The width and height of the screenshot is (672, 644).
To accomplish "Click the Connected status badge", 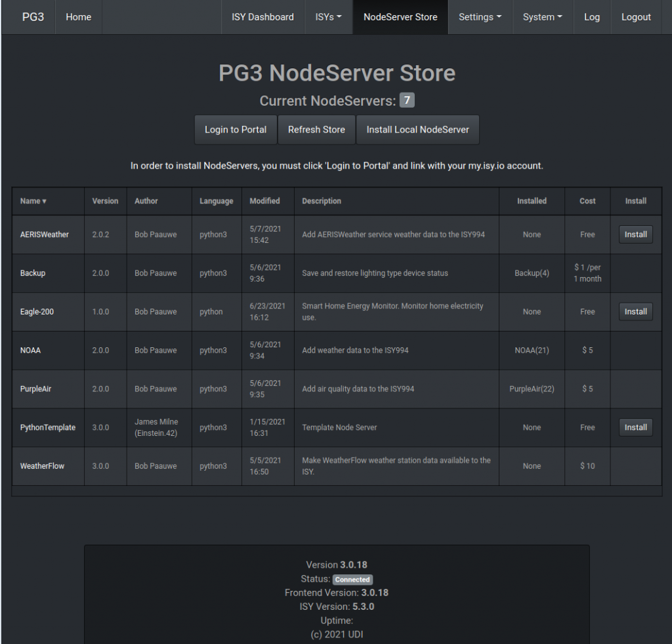I will pos(352,580).
